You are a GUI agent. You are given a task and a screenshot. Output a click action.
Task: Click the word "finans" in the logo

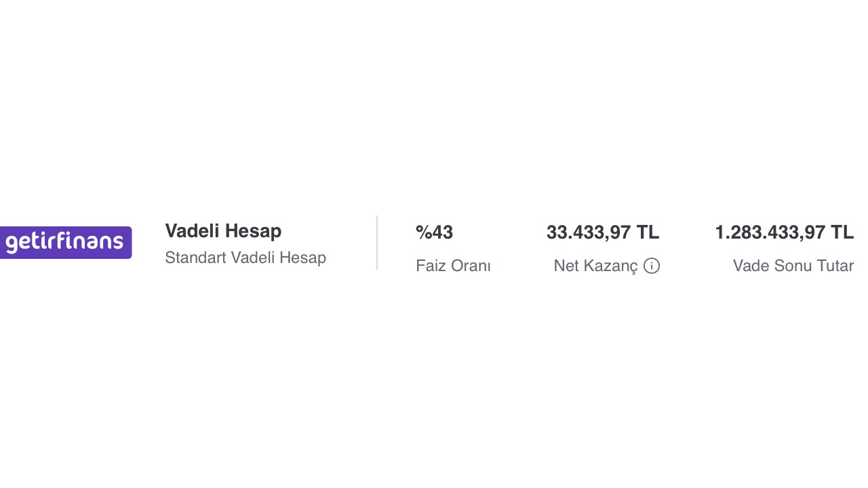[90, 242]
